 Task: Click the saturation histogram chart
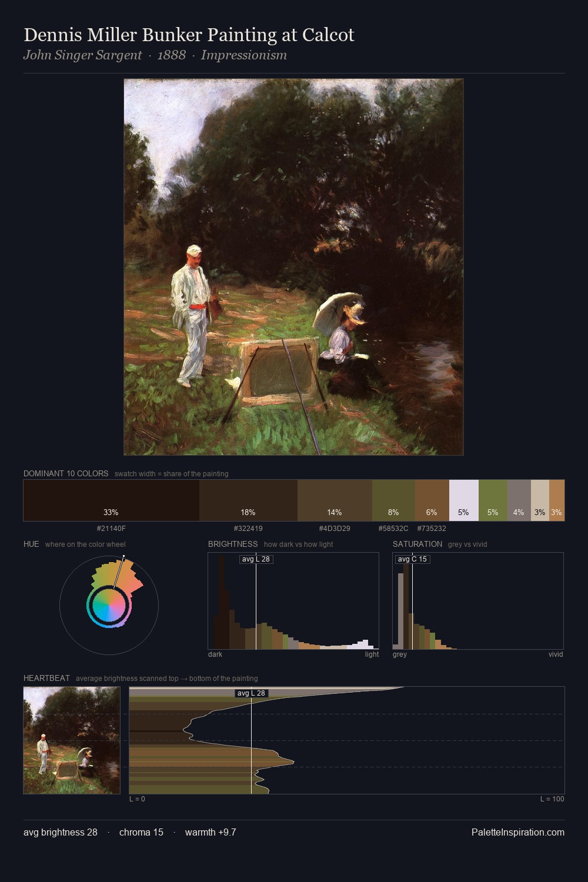click(x=478, y=601)
